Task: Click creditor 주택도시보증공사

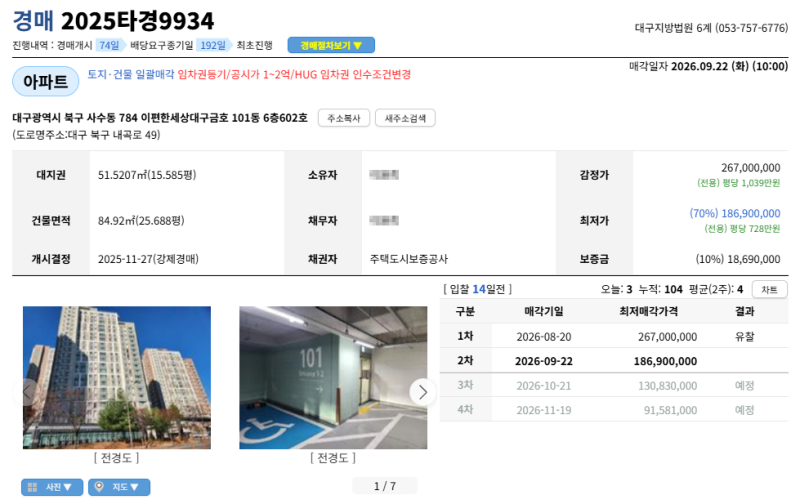Action: point(409,259)
